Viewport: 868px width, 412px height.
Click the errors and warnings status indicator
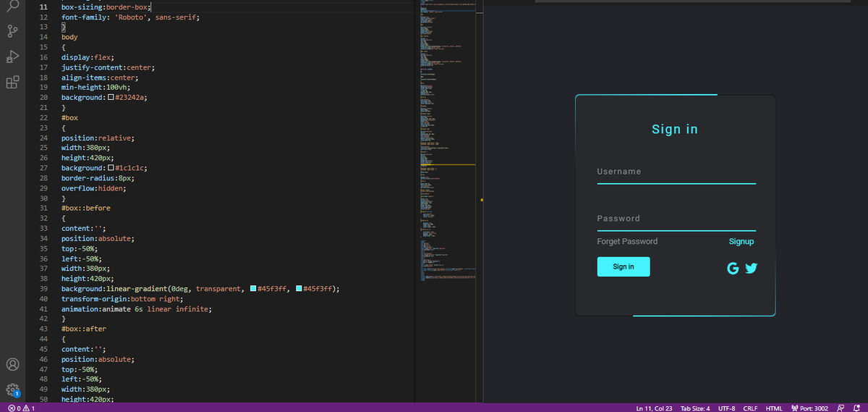[x=21, y=408]
